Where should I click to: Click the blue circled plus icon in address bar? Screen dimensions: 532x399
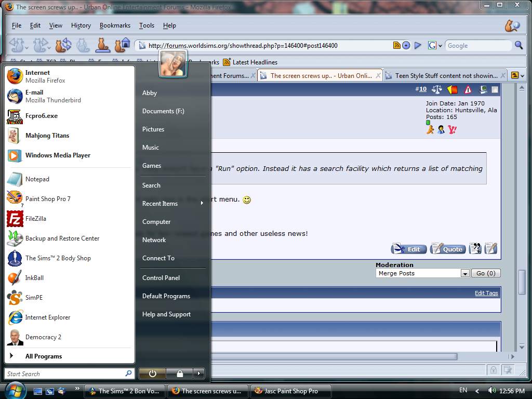[x=406, y=45]
